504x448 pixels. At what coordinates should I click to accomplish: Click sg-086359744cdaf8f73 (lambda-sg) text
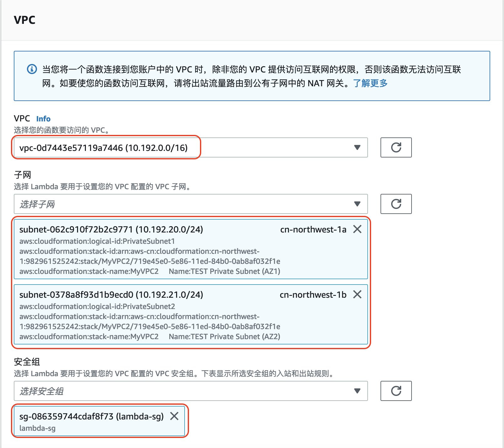[92, 417]
